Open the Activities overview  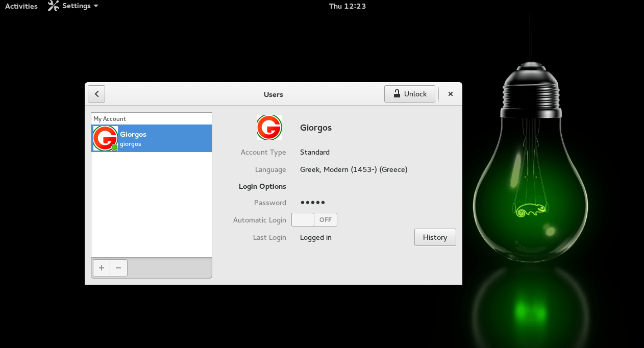point(21,6)
